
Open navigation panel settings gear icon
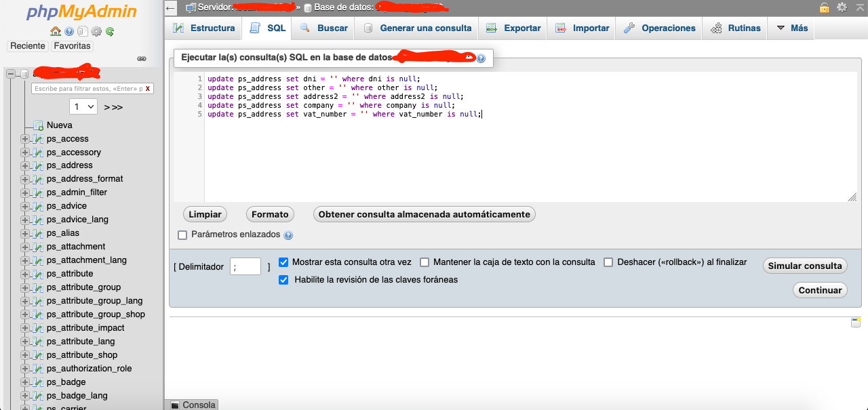[96, 31]
